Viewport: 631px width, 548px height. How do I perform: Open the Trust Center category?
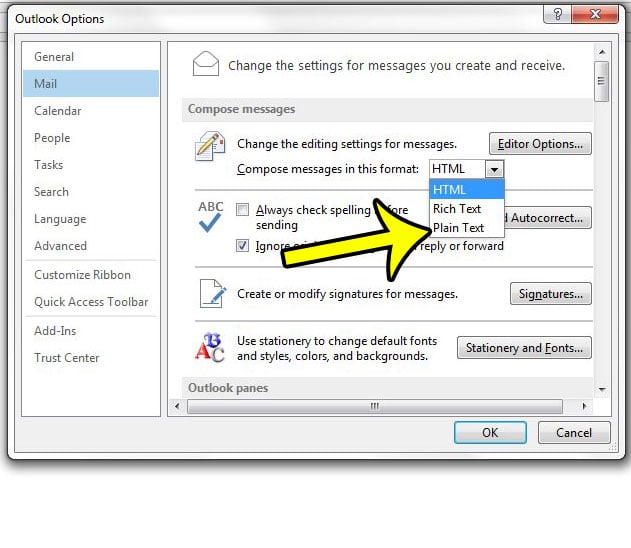coord(91,358)
